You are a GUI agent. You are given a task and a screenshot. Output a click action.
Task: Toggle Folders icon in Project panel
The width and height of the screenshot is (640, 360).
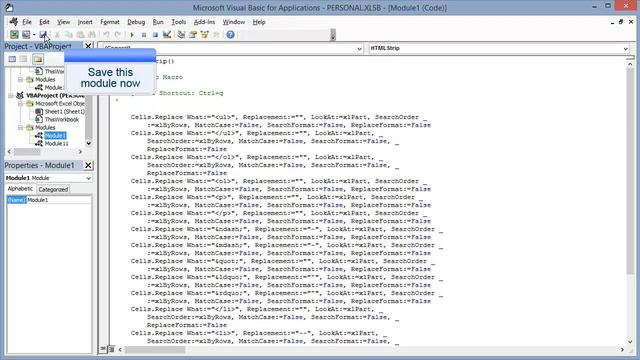(x=38, y=59)
